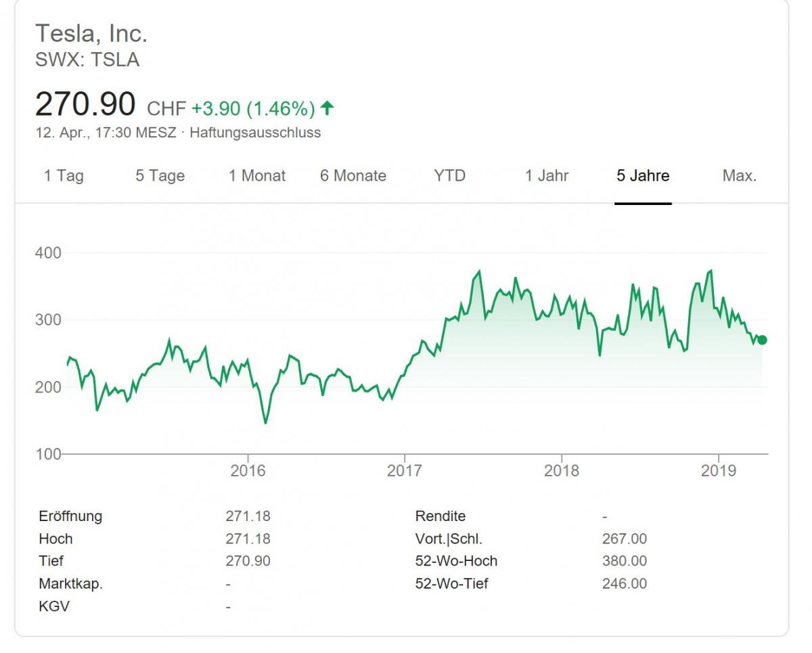Open the 1 Monat chart range

(x=257, y=176)
